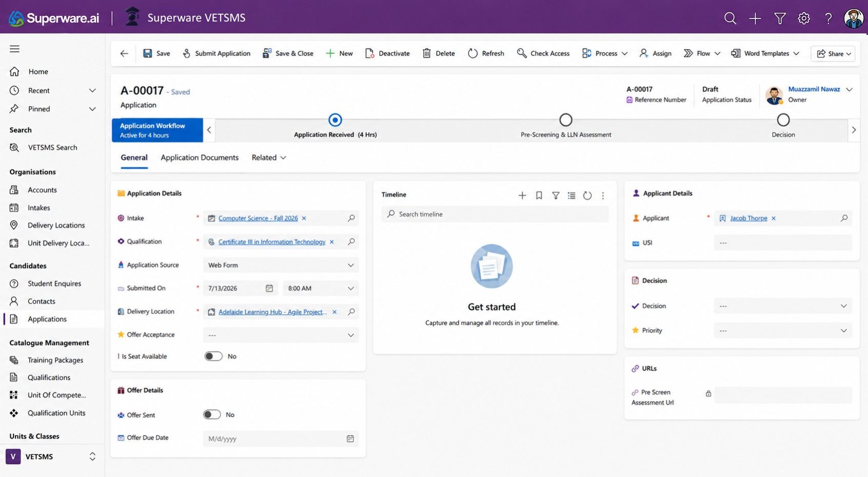Open Submitted On calendar picker
868x477 pixels.
269,288
